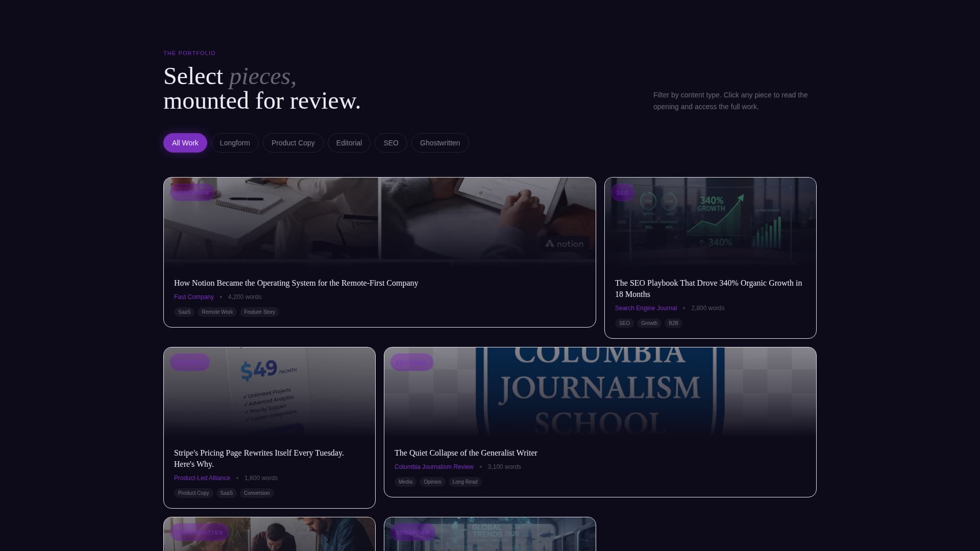
Task: Show only SEO pieces
Action: pyautogui.click(x=391, y=143)
